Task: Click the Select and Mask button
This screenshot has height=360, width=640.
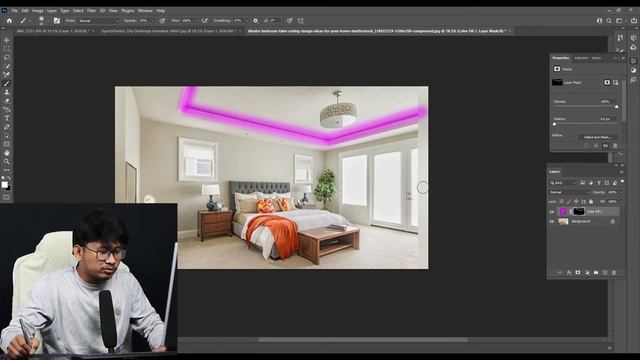Action: tap(597, 137)
